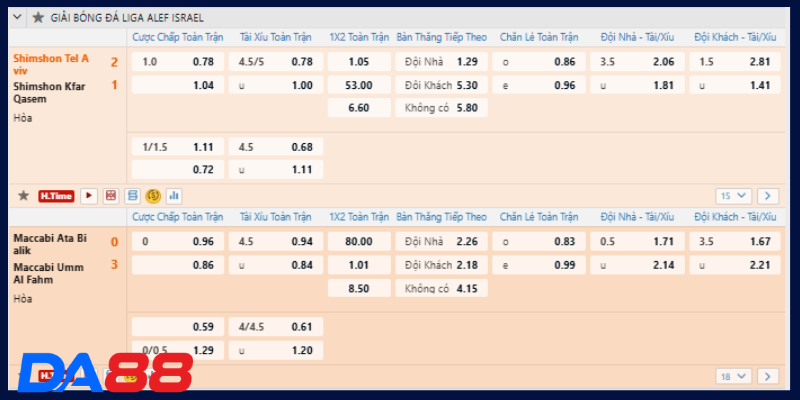Screen dimensions: 800x400
Task: Bet odd total goals at 0.83
Action: [x=539, y=241]
